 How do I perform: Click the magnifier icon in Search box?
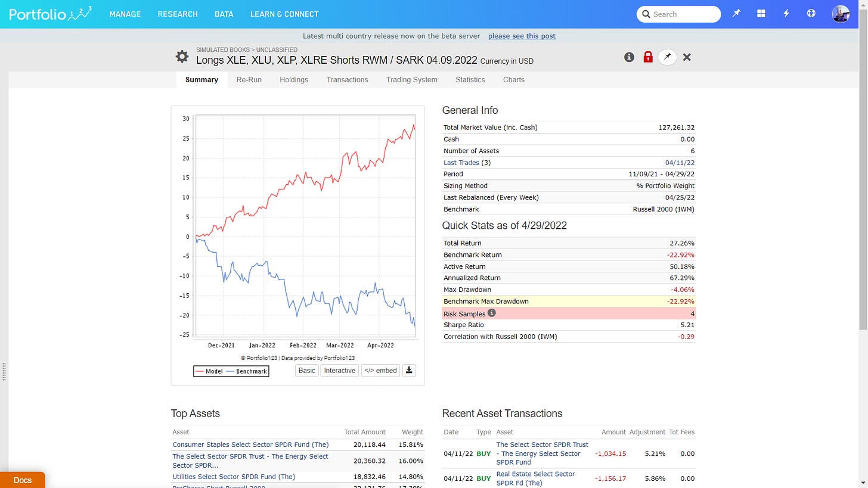click(646, 14)
